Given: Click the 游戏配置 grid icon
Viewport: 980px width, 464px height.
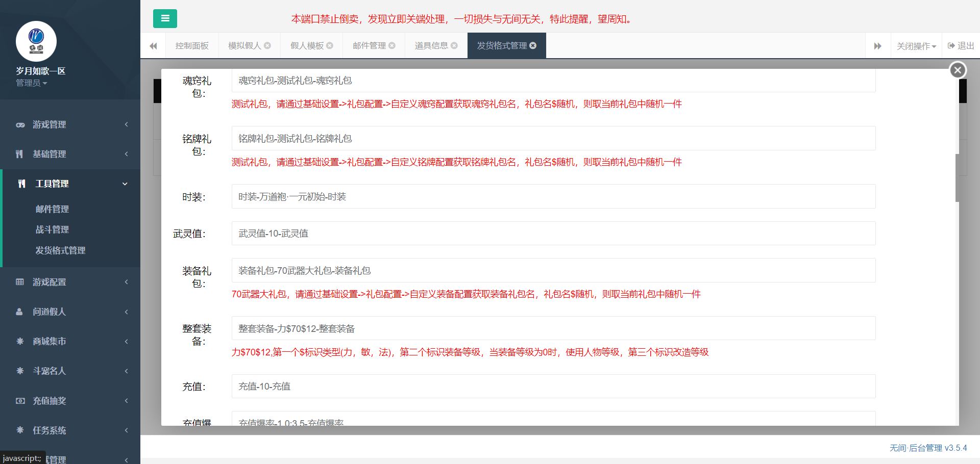Looking at the screenshot, I should pyautogui.click(x=20, y=281).
